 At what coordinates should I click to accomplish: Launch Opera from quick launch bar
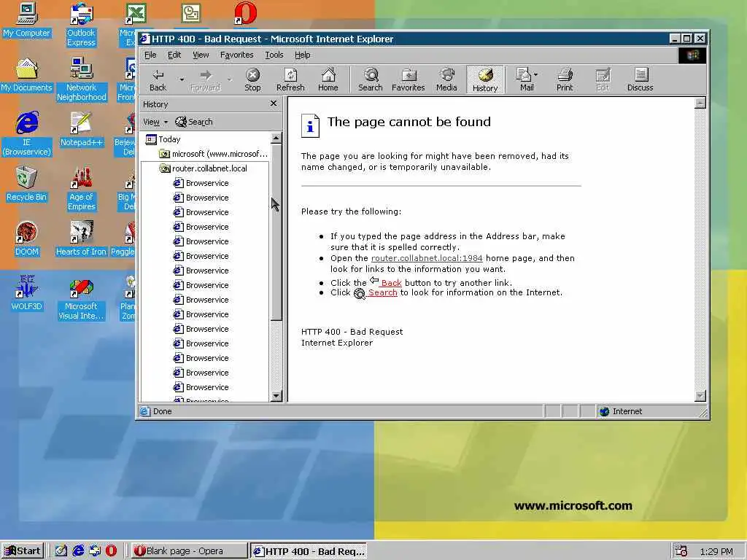point(111,551)
